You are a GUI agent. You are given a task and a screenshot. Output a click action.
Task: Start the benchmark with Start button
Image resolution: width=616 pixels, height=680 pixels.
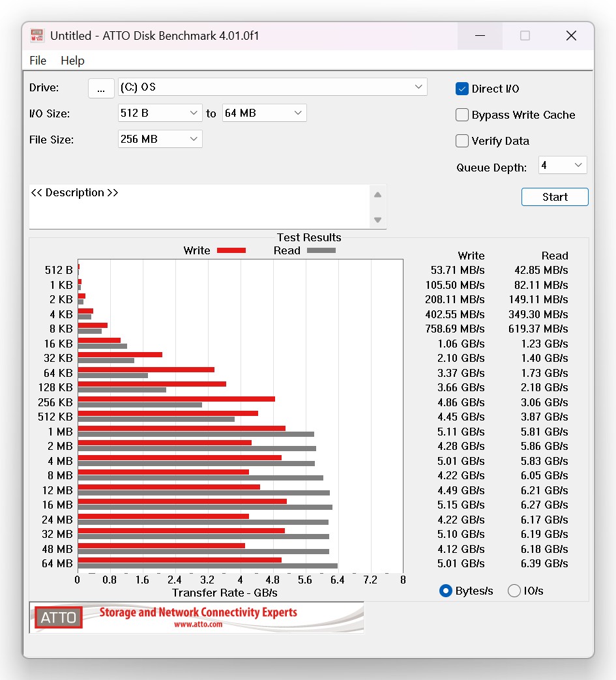tap(555, 197)
